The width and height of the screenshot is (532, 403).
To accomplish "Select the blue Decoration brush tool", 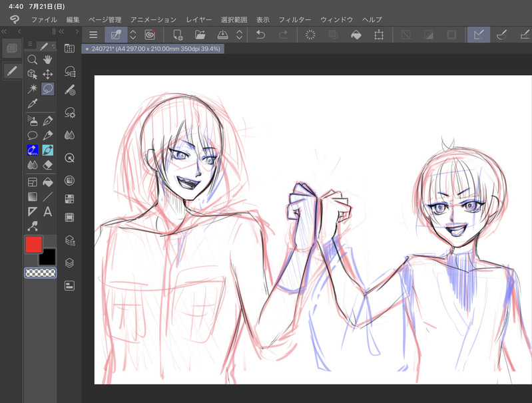I will [x=33, y=150].
